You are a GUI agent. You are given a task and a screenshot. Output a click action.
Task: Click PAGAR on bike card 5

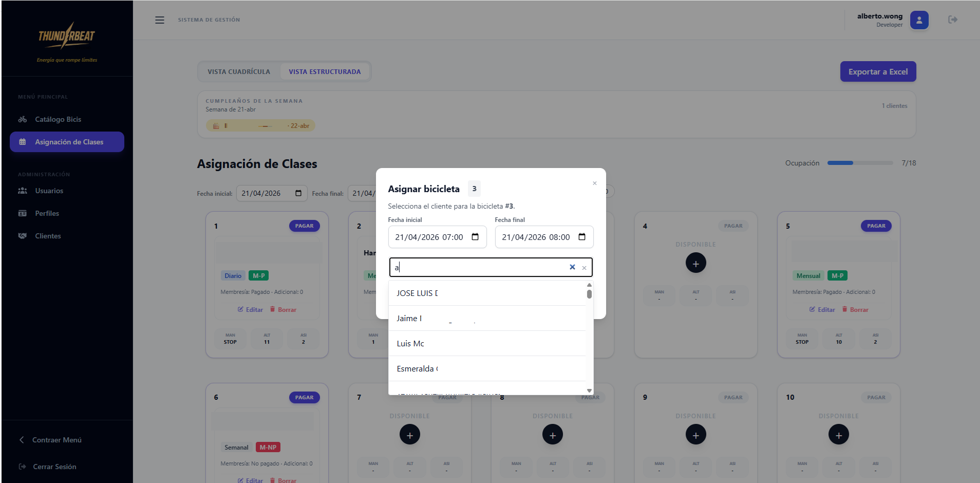coord(876,226)
